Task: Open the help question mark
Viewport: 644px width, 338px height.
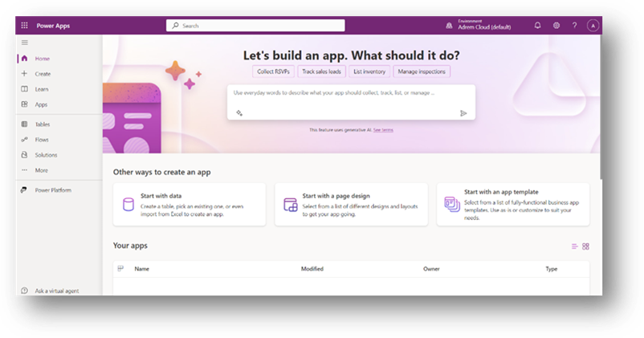Action: tap(575, 26)
